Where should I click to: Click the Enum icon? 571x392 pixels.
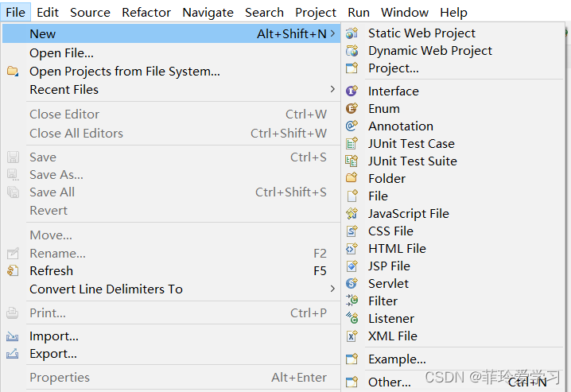352,108
